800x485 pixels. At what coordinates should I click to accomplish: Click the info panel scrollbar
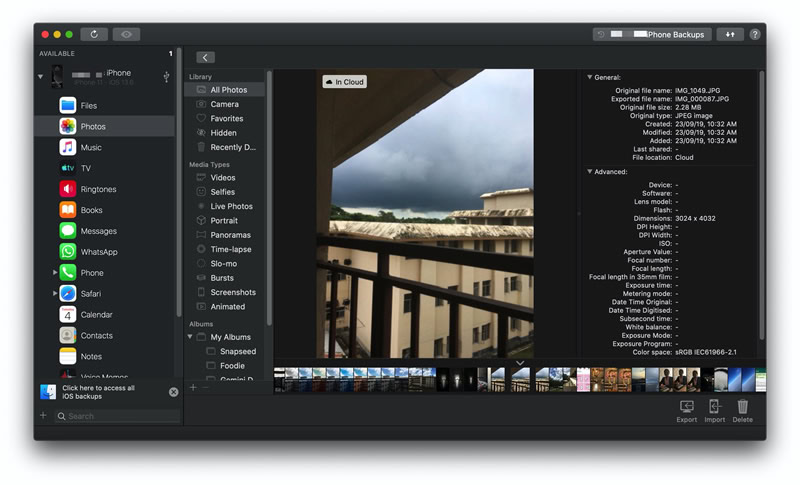(762, 205)
